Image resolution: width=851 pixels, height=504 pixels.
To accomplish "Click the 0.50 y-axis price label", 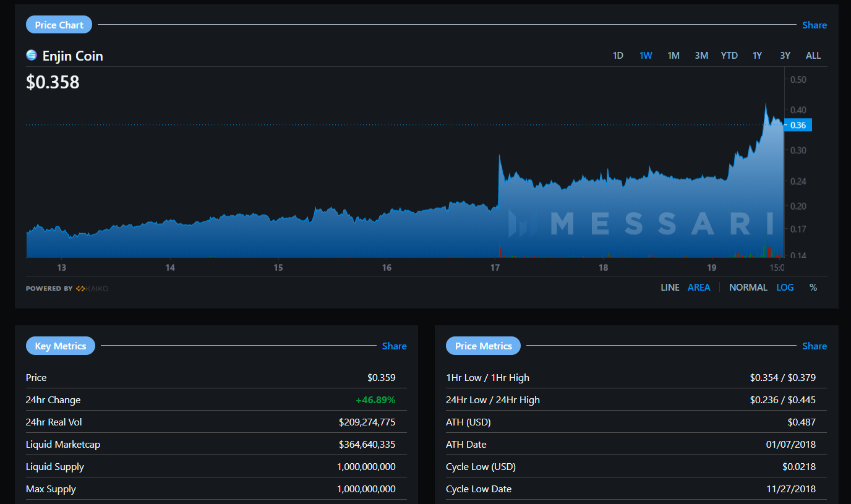I will [x=798, y=80].
